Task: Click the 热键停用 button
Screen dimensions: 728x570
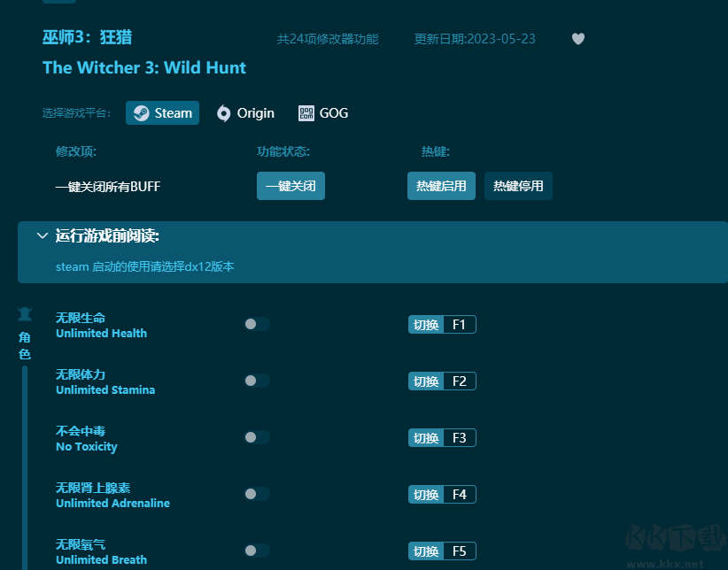Action: [x=518, y=186]
